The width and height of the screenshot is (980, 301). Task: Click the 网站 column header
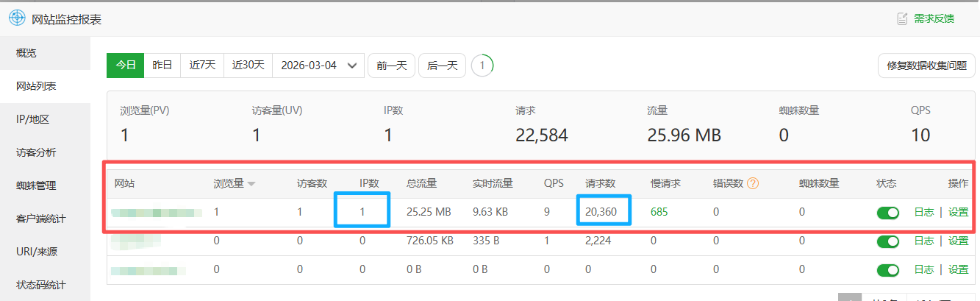coord(124,184)
